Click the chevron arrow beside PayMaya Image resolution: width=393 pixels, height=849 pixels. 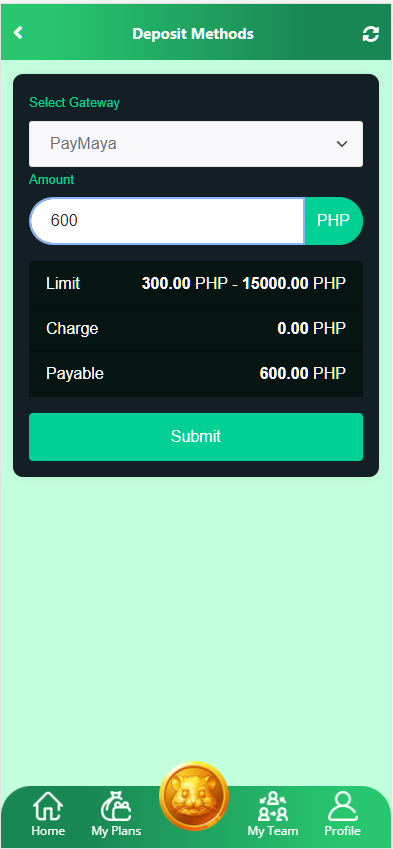tap(342, 144)
